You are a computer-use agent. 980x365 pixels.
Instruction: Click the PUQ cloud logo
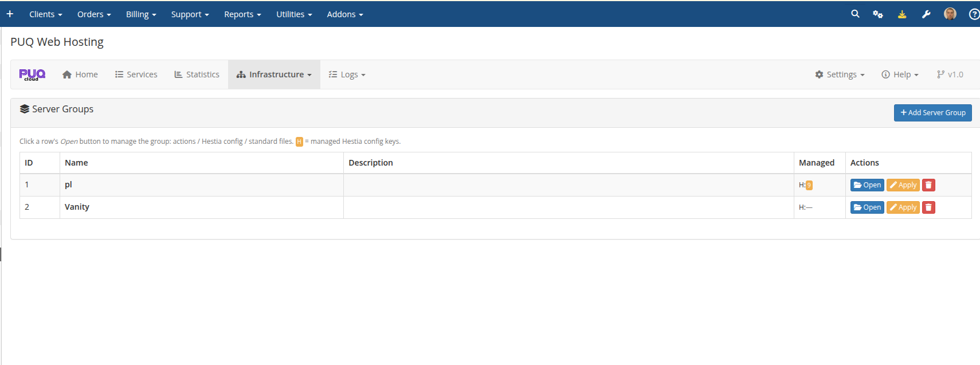[x=32, y=74]
